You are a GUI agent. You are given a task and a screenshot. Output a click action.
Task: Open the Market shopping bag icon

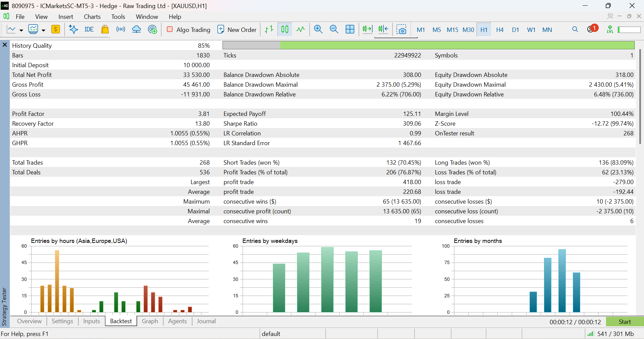click(x=105, y=30)
